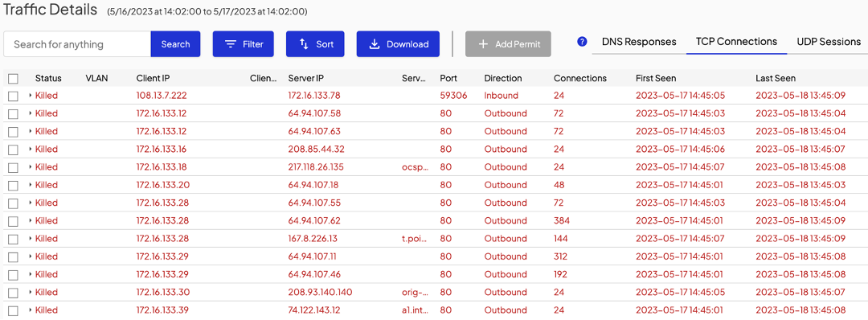Check the row with server 74.122.143.12

(x=14, y=310)
